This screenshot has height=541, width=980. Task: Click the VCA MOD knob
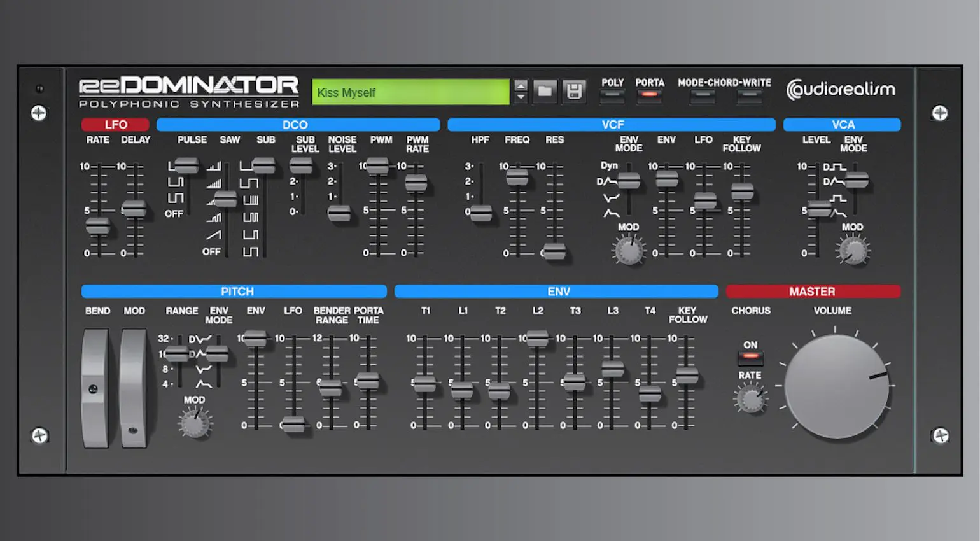(x=853, y=249)
